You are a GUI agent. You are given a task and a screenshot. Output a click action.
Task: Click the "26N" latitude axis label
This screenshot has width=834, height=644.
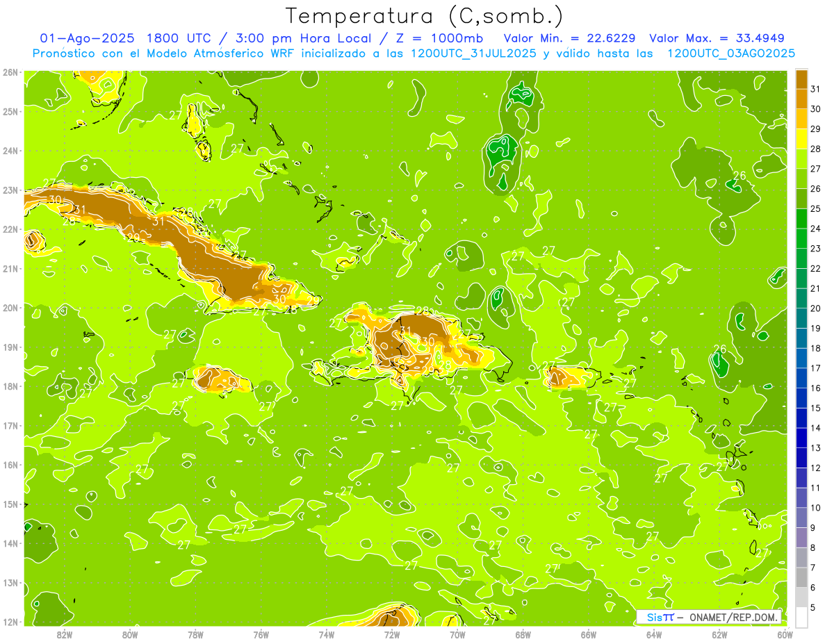10,72
